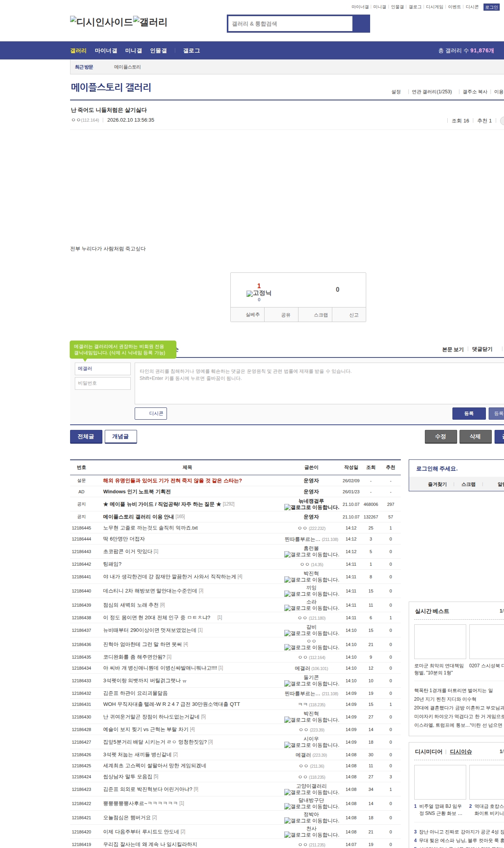Switch post list to 개념글
504x848 pixels.
120,437
